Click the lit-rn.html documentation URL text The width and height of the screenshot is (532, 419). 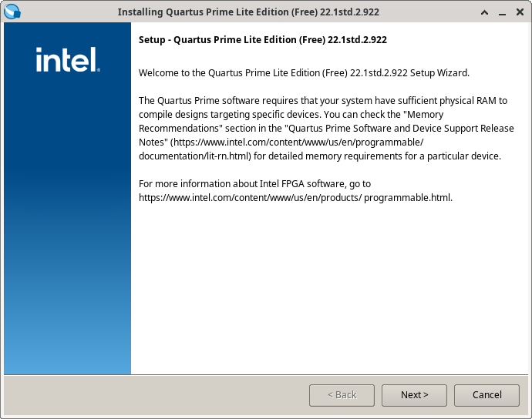pyautogui.click(x=281, y=149)
